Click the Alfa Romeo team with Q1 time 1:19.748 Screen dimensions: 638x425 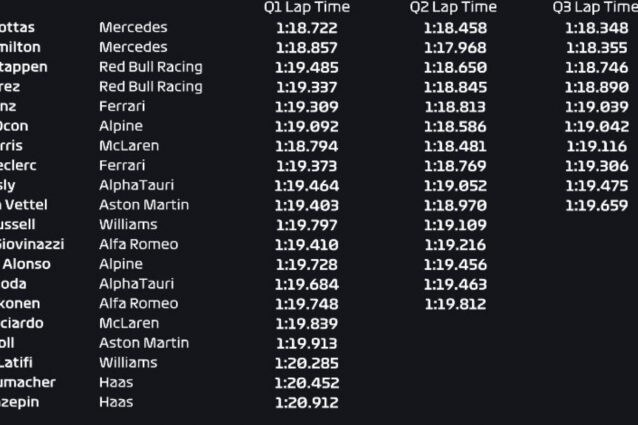coord(139,303)
